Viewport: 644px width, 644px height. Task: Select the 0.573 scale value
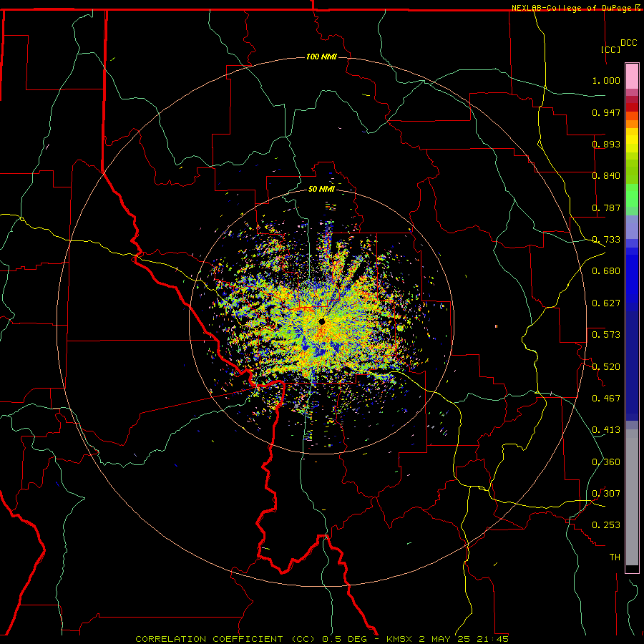click(606, 335)
